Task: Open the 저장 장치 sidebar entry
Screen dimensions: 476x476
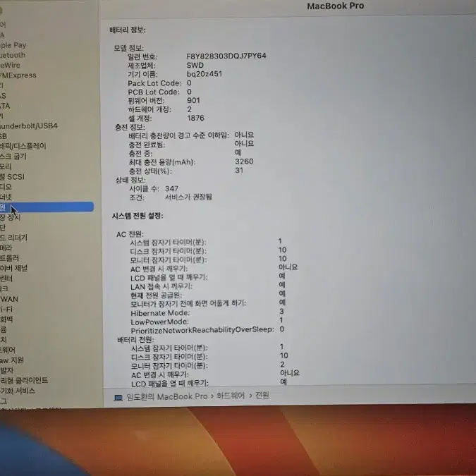Action: click(x=11, y=217)
